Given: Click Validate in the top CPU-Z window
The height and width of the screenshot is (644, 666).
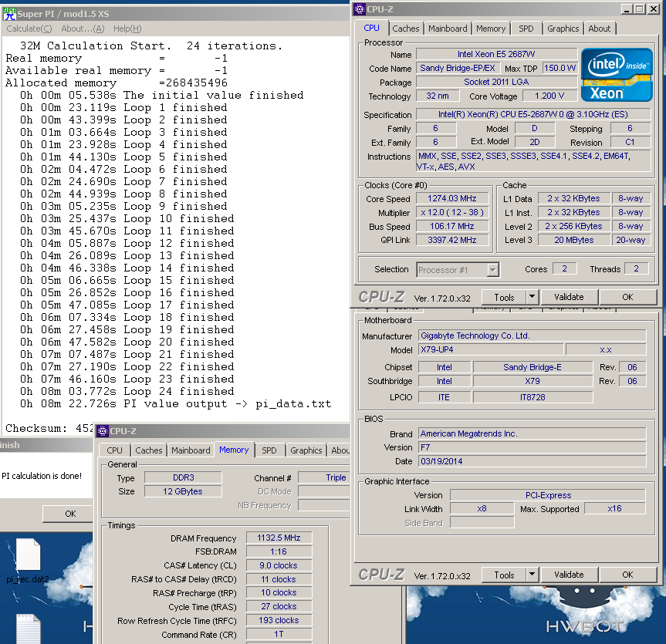Looking at the screenshot, I should pyautogui.click(x=570, y=297).
